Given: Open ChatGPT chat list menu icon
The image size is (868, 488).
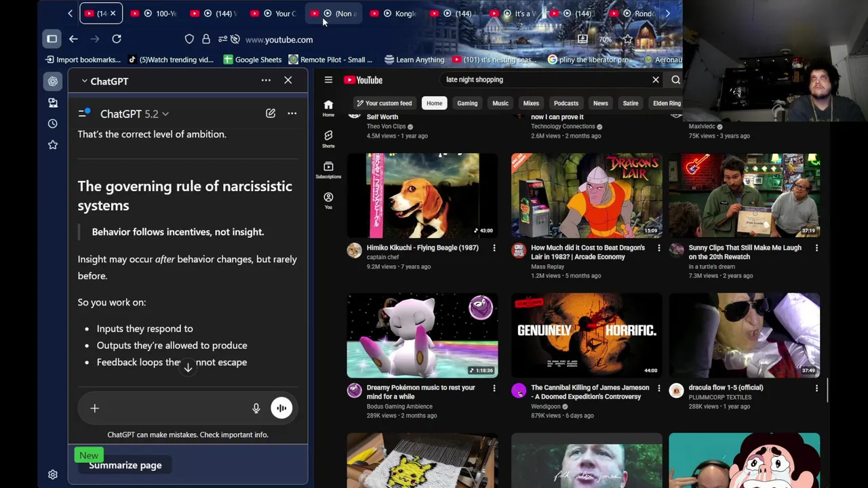Looking at the screenshot, I should (x=84, y=113).
